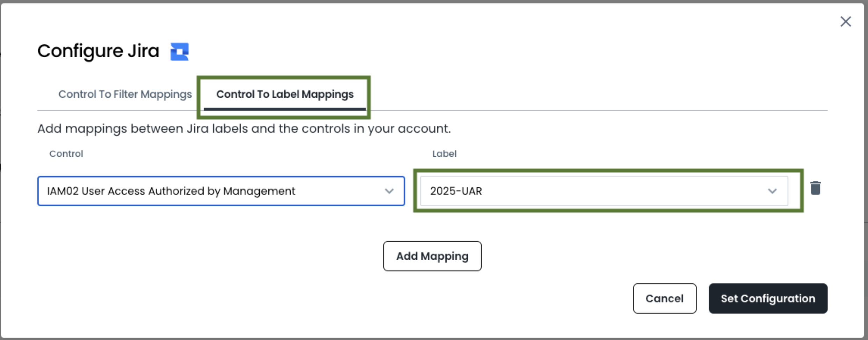
Task: Click the Jira logo icon beside the title
Action: 179,52
